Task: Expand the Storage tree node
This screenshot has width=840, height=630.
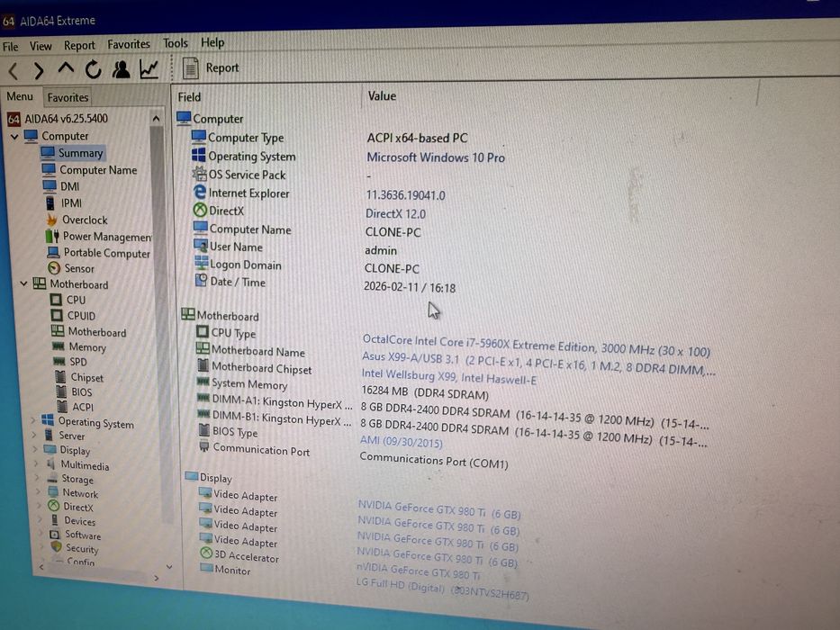Action: click(x=38, y=477)
